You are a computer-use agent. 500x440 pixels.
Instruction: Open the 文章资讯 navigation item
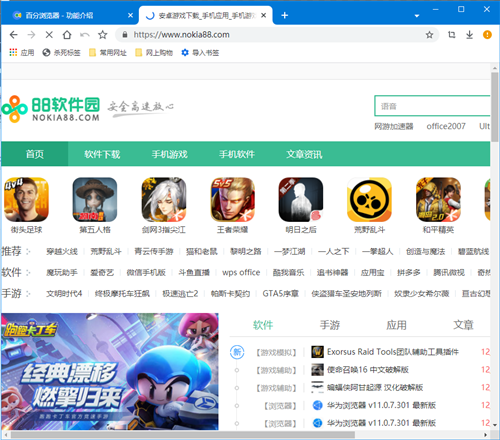pyautogui.click(x=304, y=154)
